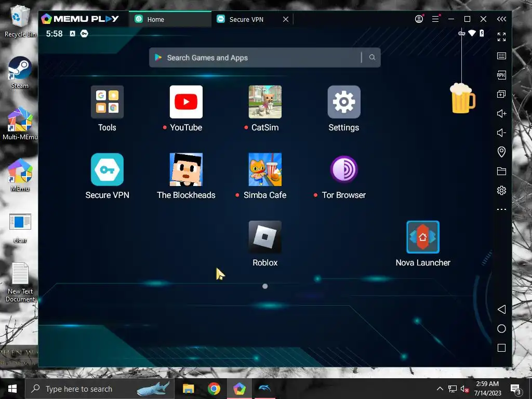Open The Blockheads game

(x=186, y=169)
